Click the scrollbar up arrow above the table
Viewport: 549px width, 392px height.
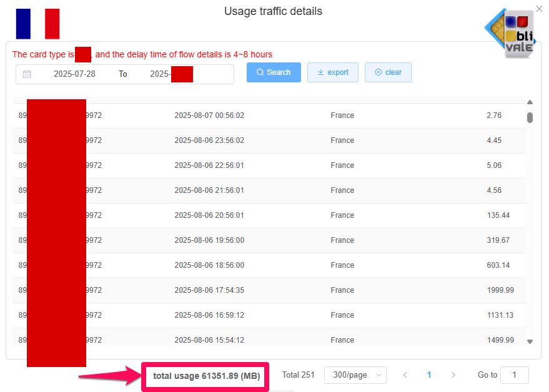click(x=530, y=102)
